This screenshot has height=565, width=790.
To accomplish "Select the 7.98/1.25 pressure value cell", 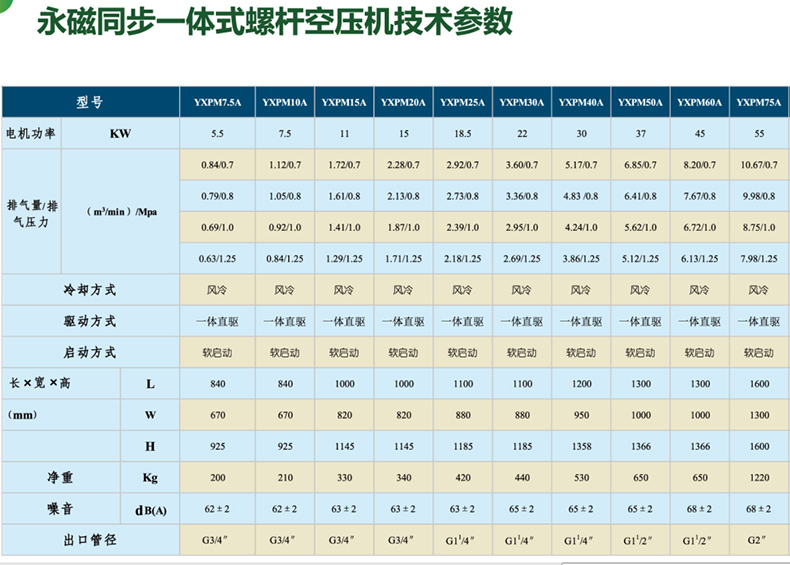I will (x=759, y=258).
